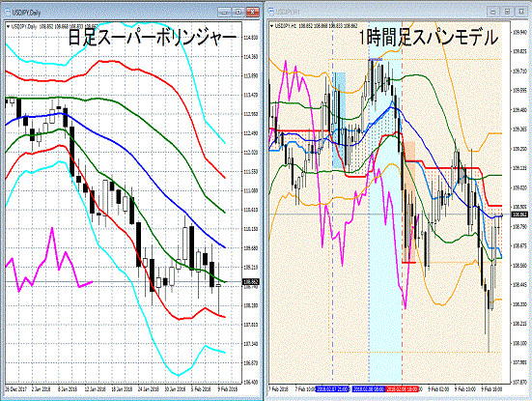Close the USDJPY,Daily chart window
Screen dimensions: 532x401
(253, 13)
